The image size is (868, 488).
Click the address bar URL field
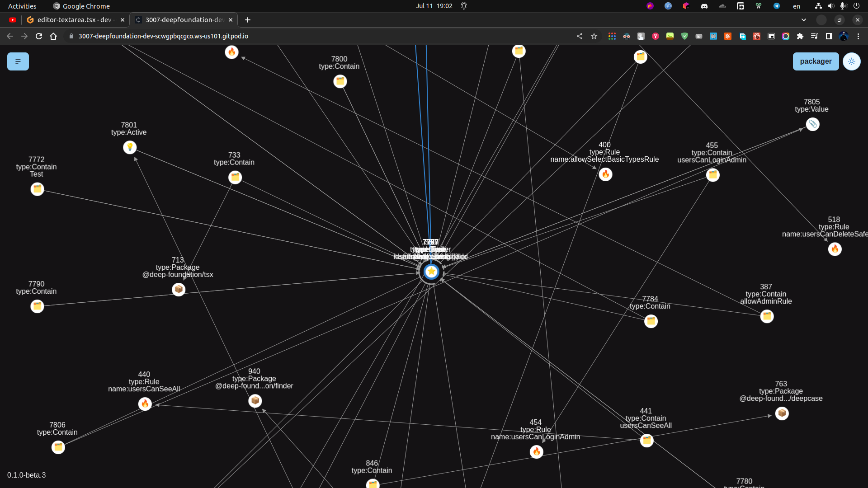163,36
